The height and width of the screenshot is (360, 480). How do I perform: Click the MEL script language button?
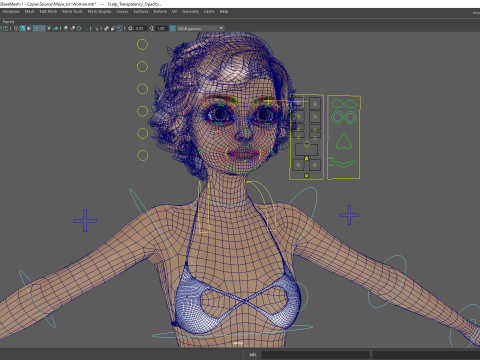[x=253, y=355]
